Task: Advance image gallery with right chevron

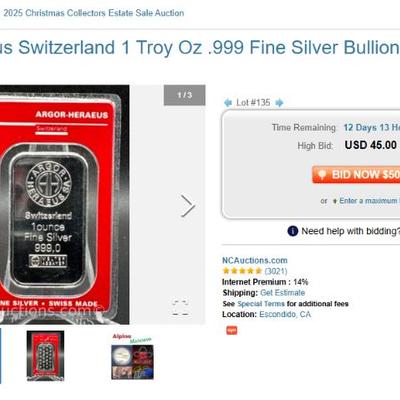Action: (188, 206)
